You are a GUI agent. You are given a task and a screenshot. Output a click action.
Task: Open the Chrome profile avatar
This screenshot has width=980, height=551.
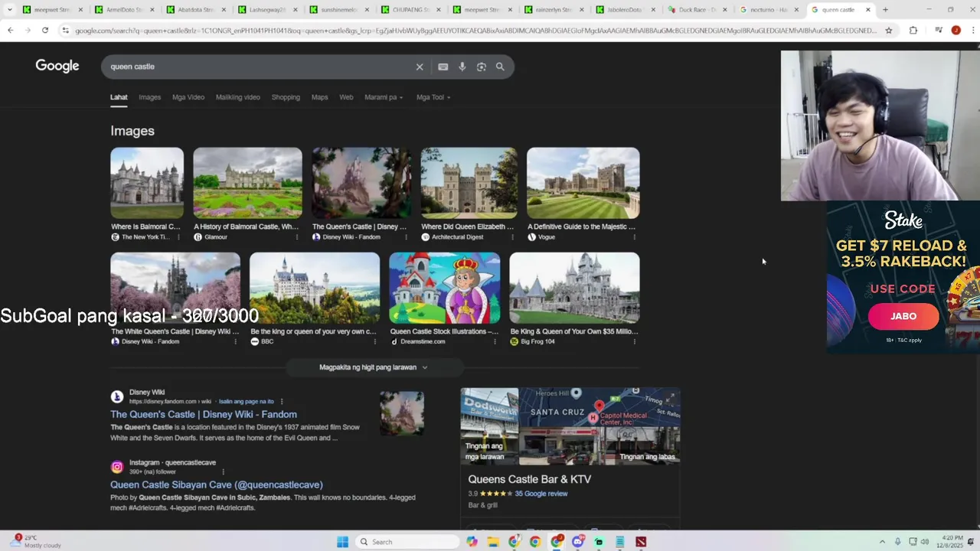(x=955, y=31)
